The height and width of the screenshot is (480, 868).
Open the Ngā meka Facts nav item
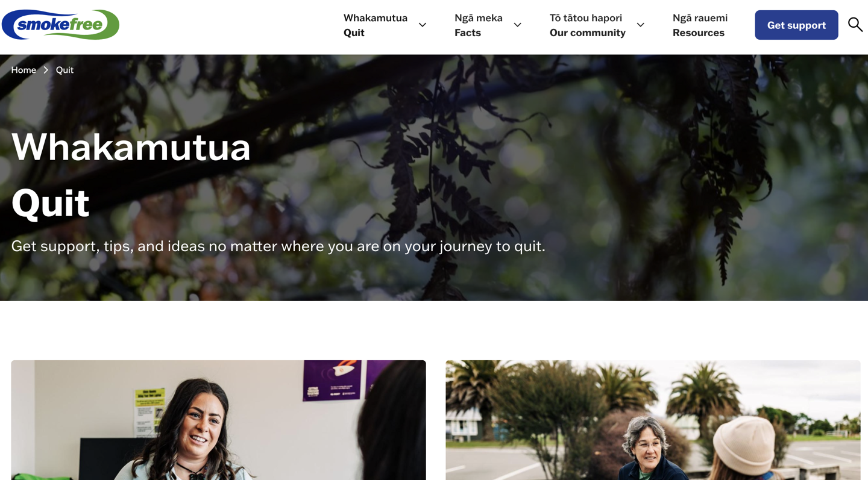[x=479, y=25]
